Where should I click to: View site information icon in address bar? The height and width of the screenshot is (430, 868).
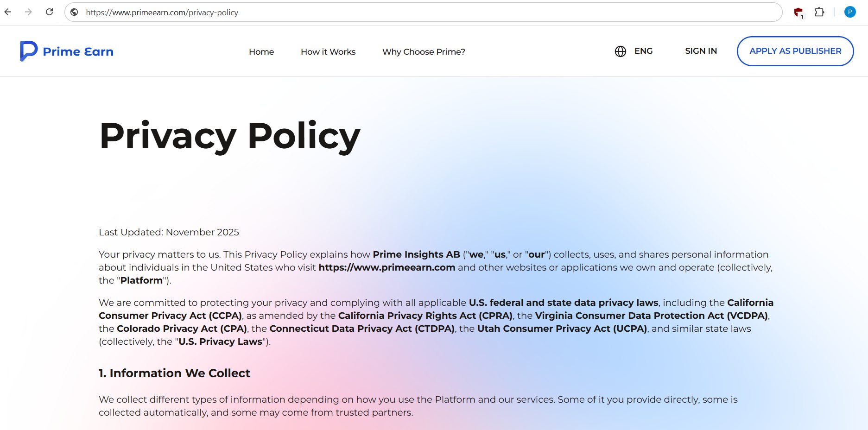coord(74,13)
